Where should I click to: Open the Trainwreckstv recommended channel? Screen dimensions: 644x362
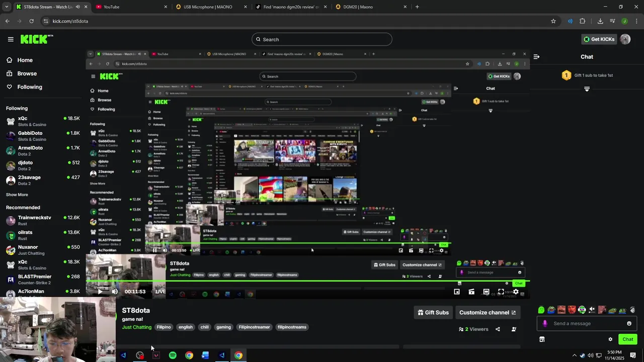pyautogui.click(x=43, y=220)
